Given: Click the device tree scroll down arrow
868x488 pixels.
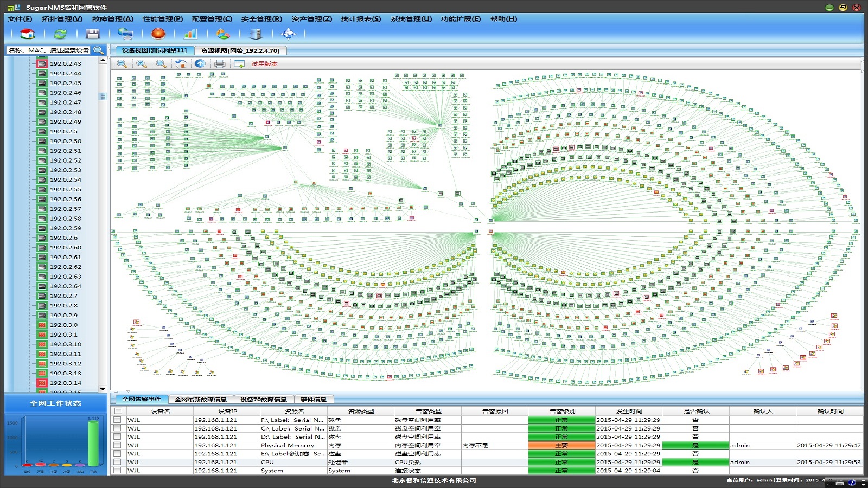Looking at the screenshot, I should [103, 389].
